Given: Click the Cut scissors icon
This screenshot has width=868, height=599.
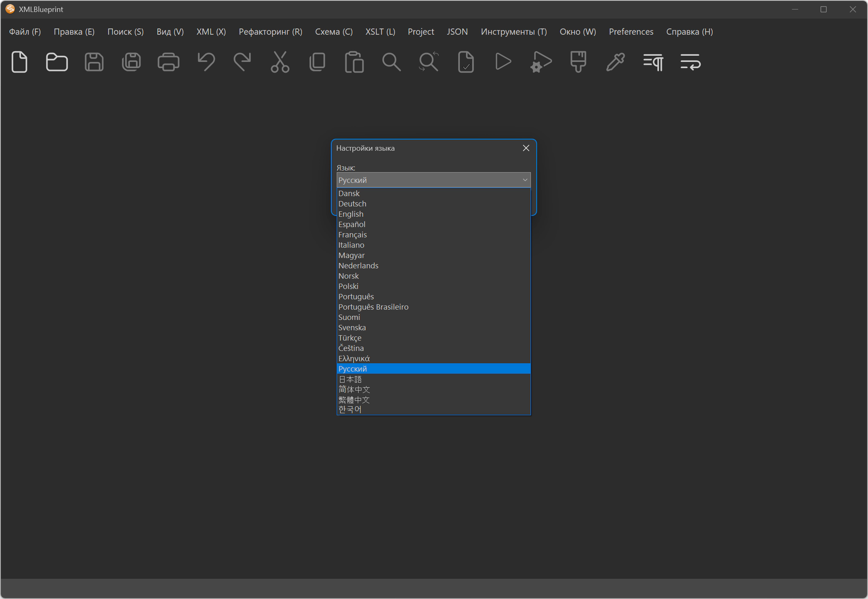Looking at the screenshot, I should tap(280, 62).
